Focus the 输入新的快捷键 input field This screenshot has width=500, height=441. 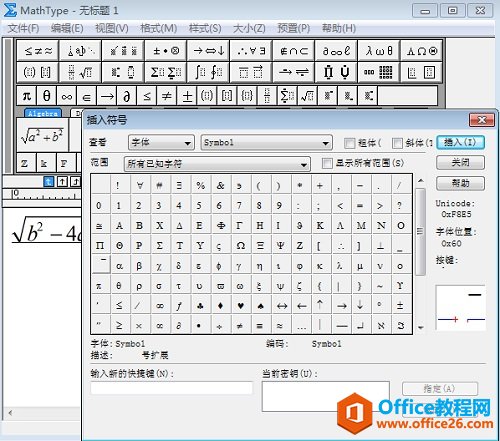coord(171,388)
